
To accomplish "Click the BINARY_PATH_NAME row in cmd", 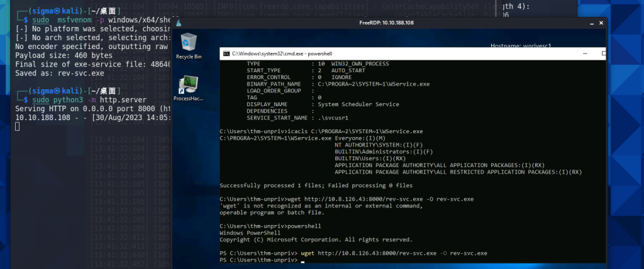I will coord(338,84).
